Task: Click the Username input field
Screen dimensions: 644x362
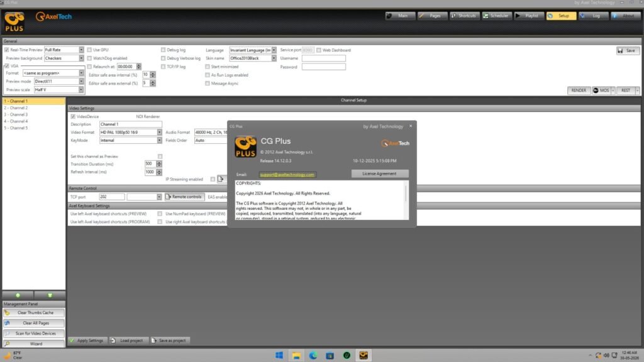Action: pos(324,58)
